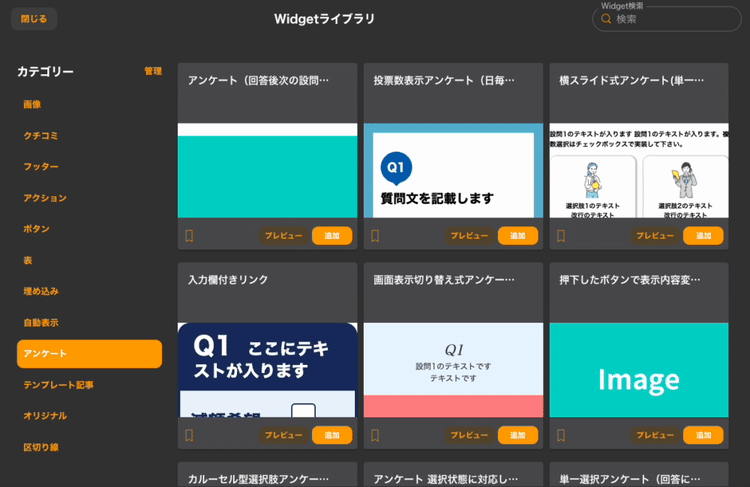Bookmark the 押下したボタンで表示内容変 widget
The width and height of the screenshot is (750, 487).
point(561,435)
